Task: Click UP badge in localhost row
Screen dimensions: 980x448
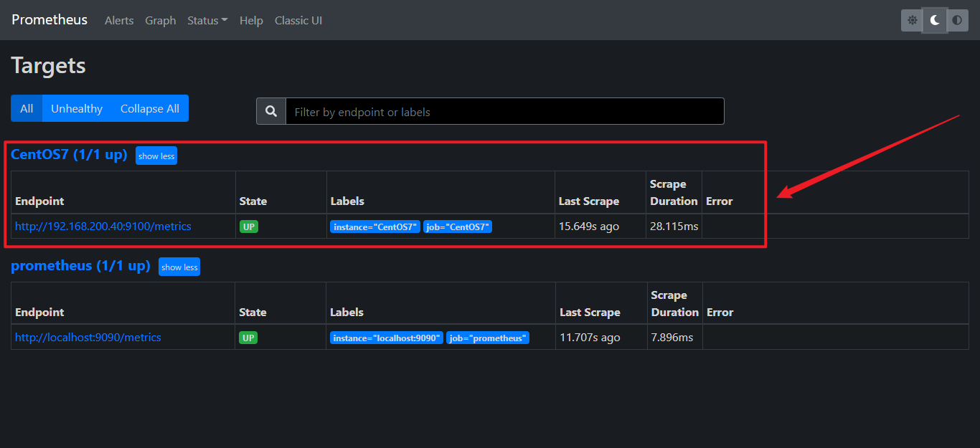Action: click(248, 338)
